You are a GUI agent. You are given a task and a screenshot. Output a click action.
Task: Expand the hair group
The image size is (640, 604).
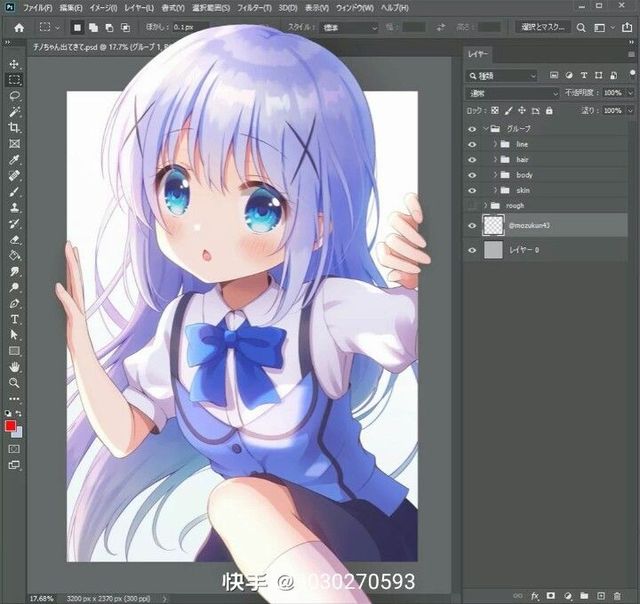tap(495, 160)
